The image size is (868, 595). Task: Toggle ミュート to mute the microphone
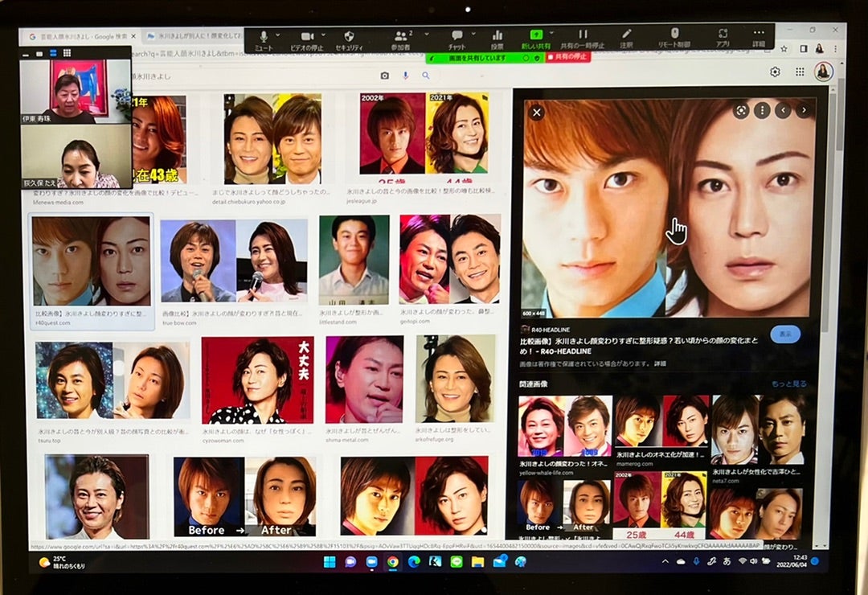(x=262, y=35)
